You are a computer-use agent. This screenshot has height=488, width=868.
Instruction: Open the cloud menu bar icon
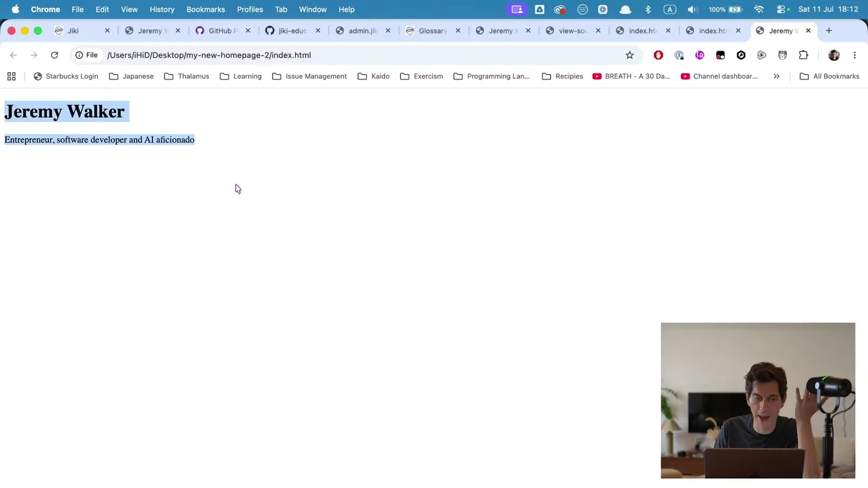[625, 9]
